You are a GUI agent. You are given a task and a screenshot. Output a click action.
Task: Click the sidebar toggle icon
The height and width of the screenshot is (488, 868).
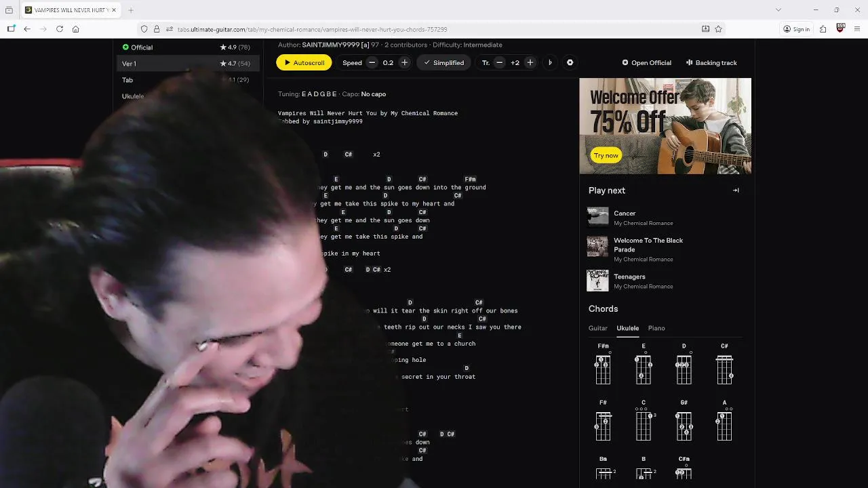(x=11, y=29)
